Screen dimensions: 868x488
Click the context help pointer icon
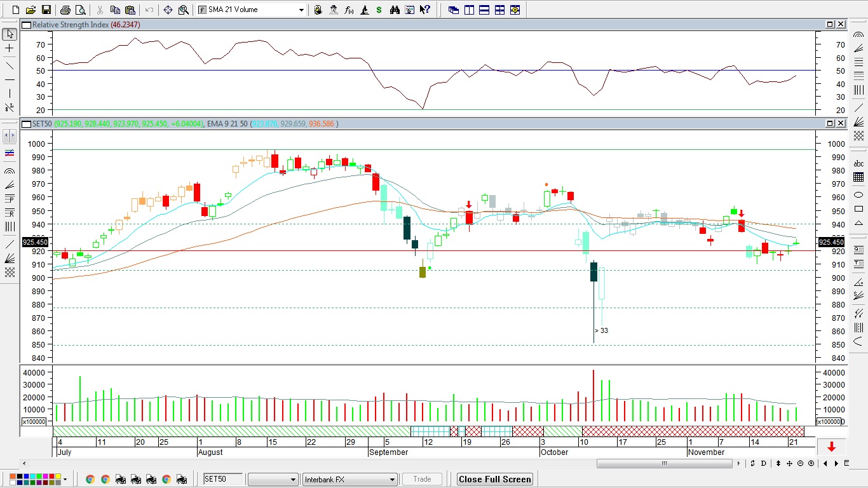click(x=425, y=10)
